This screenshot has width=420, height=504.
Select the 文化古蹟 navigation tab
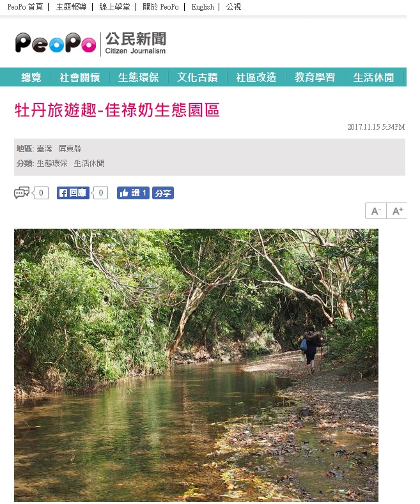point(198,77)
